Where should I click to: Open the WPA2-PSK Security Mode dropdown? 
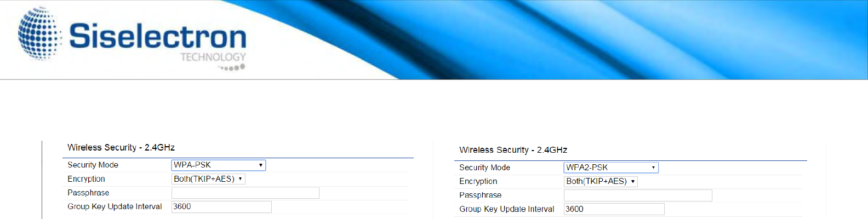click(610, 168)
